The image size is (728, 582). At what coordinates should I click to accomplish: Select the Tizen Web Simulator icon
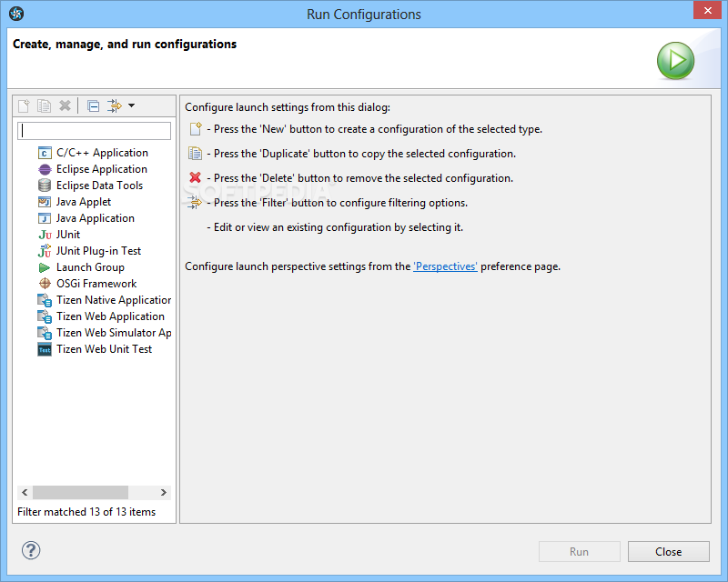[45, 333]
